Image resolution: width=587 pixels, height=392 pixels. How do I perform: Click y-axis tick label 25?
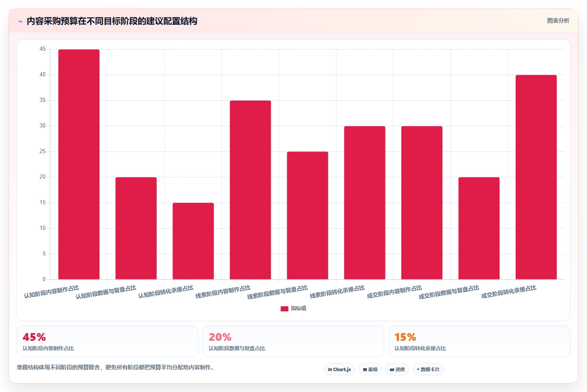click(x=42, y=151)
